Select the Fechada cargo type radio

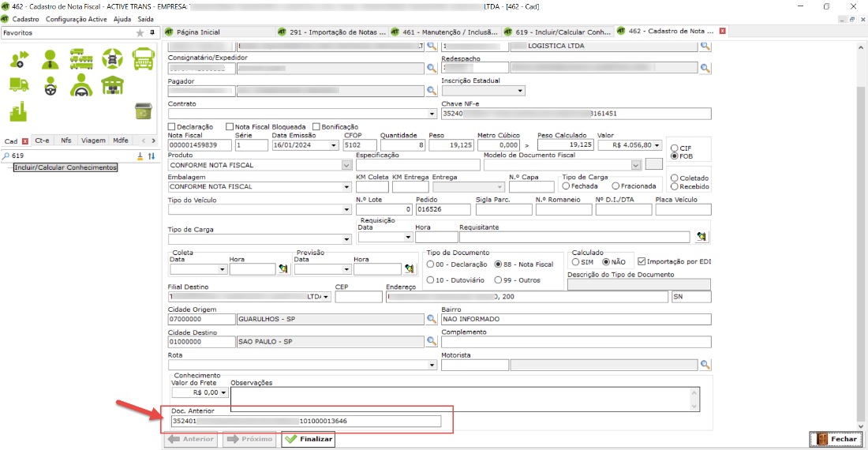pos(566,186)
